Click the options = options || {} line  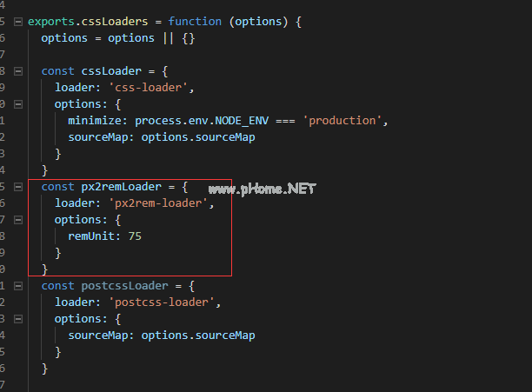pyautogui.click(x=118, y=37)
